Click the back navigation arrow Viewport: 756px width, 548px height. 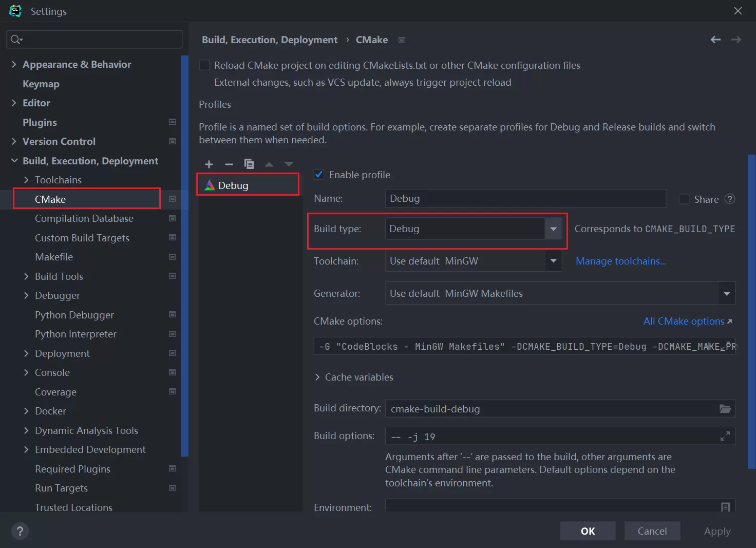pos(715,40)
